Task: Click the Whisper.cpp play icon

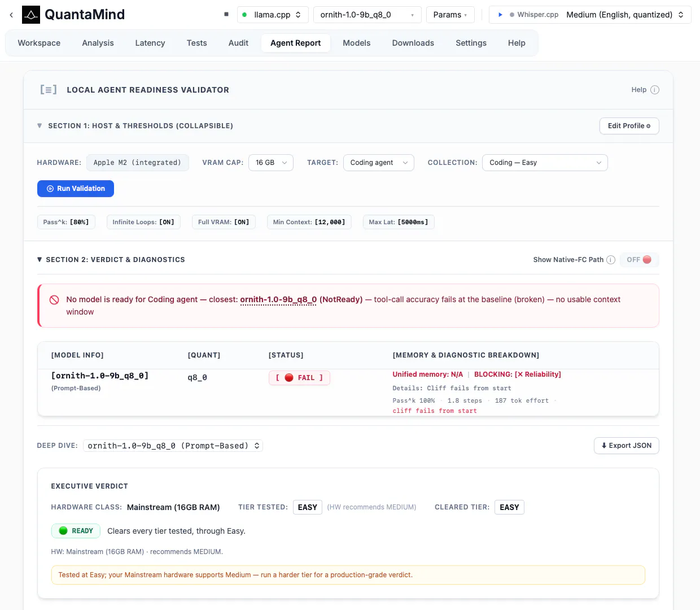Action: (500, 15)
